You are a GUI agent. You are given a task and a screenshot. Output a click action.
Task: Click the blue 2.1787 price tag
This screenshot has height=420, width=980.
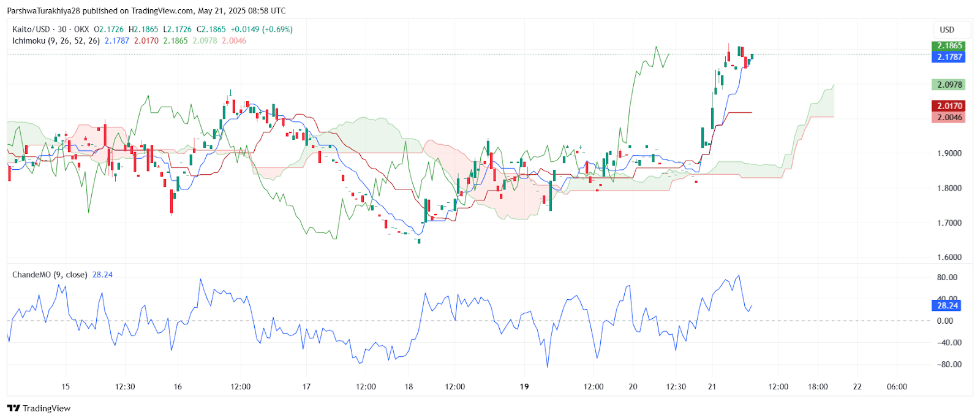click(948, 57)
